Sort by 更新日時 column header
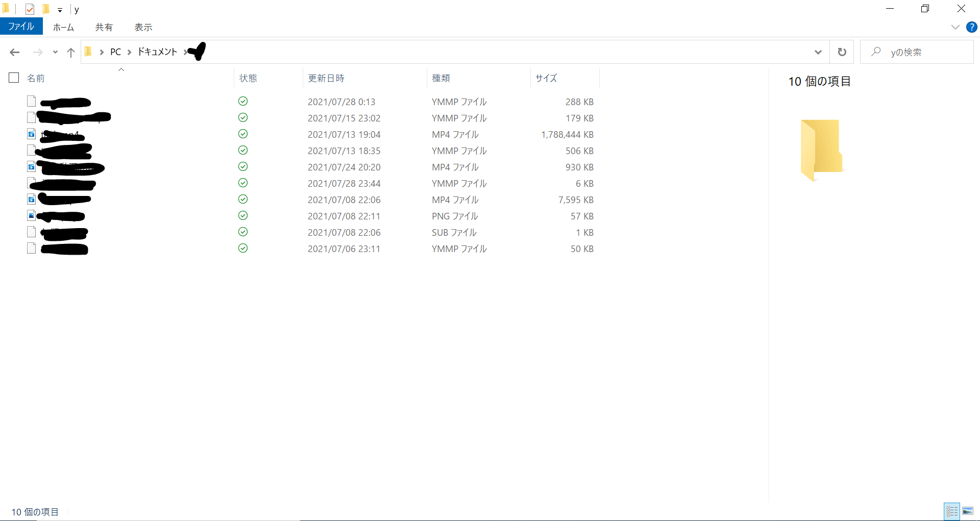 [x=364, y=78]
